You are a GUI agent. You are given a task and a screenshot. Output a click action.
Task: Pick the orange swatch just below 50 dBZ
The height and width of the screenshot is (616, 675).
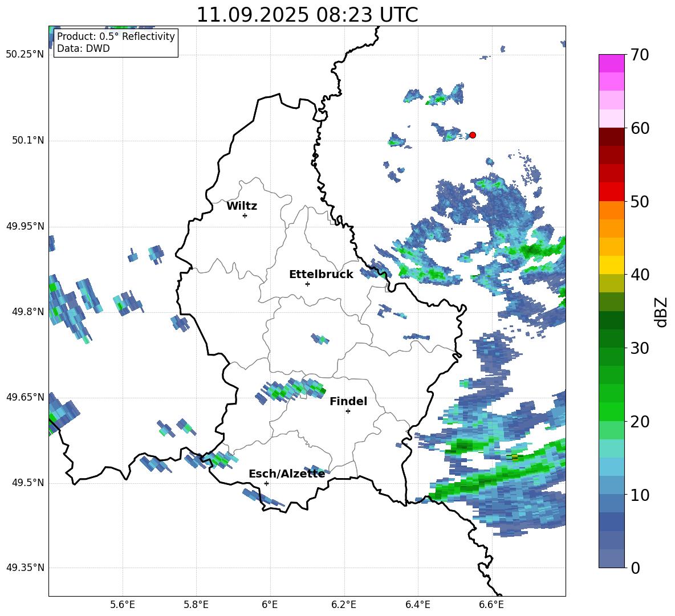[x=611, y=210]
